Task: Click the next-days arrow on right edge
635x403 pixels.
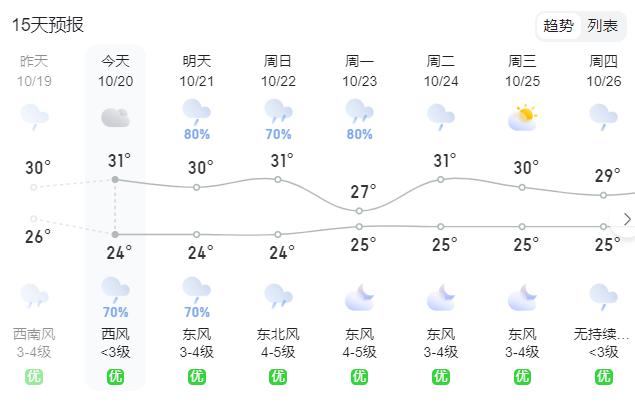Action: (x=627, y=220)
